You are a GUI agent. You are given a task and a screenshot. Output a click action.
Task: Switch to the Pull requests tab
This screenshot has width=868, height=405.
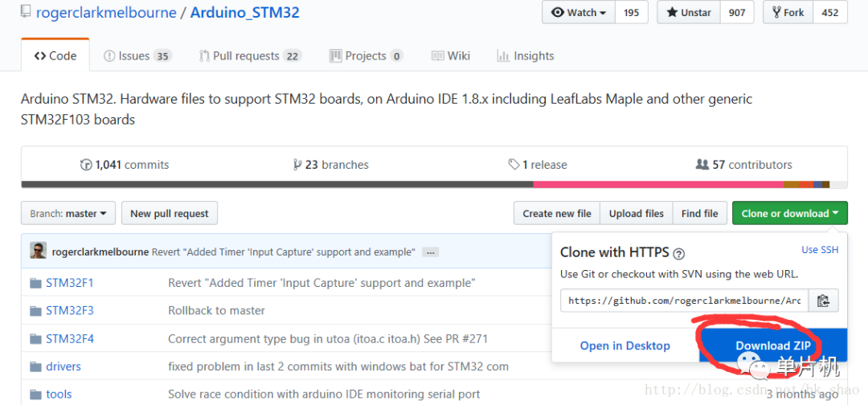(250, 56)
